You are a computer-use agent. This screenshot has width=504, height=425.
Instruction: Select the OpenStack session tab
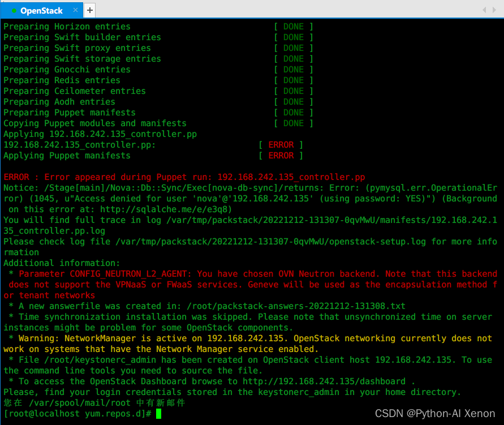(x=42, y=11)
